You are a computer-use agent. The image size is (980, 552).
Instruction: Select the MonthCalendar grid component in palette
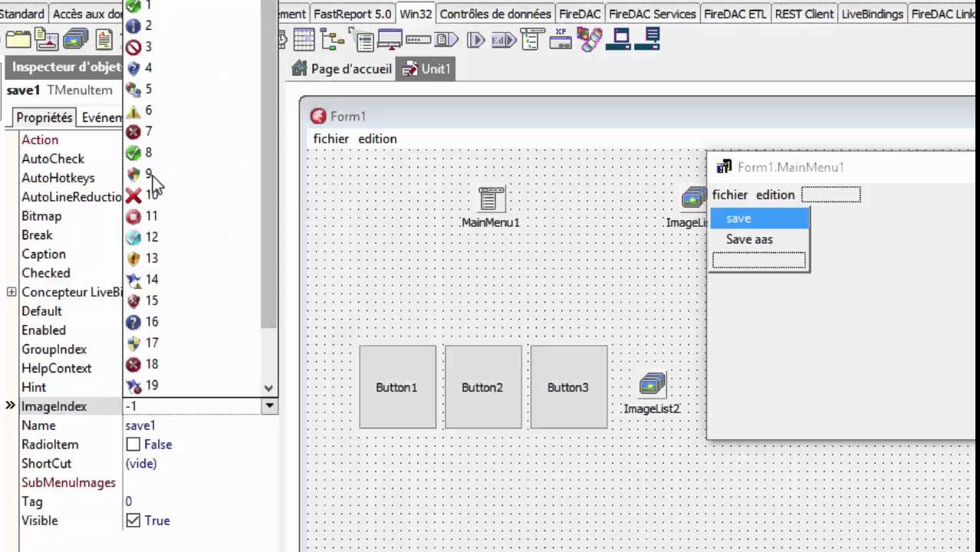coord(304,38)
